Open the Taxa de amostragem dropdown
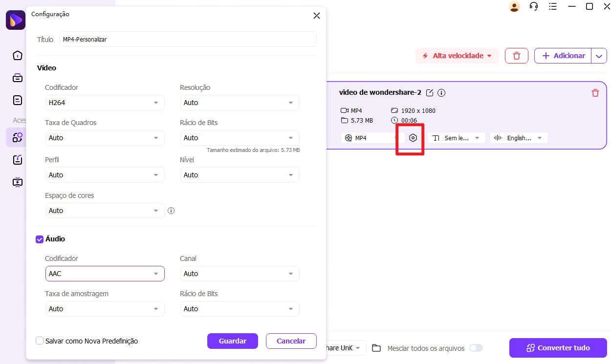Viewport: 611px width, 364px height. (x=105, y=309)
